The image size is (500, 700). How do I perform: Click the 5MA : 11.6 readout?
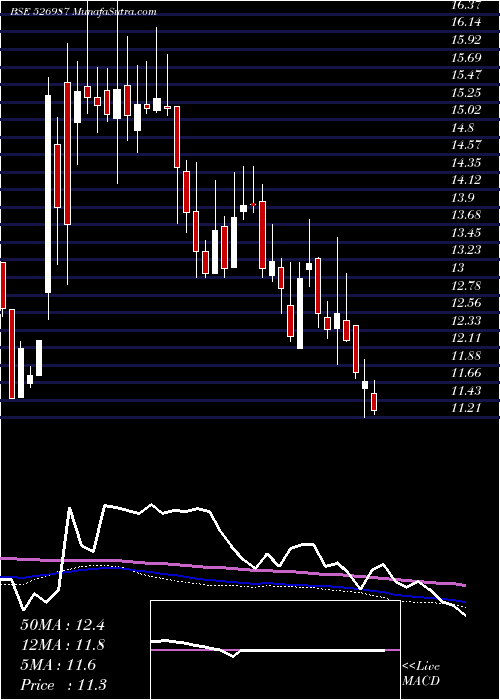tap(58, 665)
